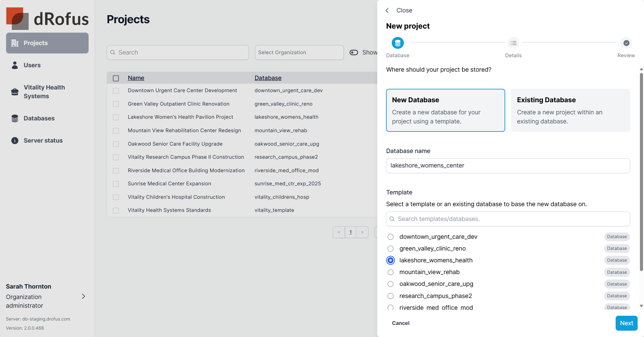Toggle the Show switch beside organization filter
644x337 pixels.
pos(354,52)
